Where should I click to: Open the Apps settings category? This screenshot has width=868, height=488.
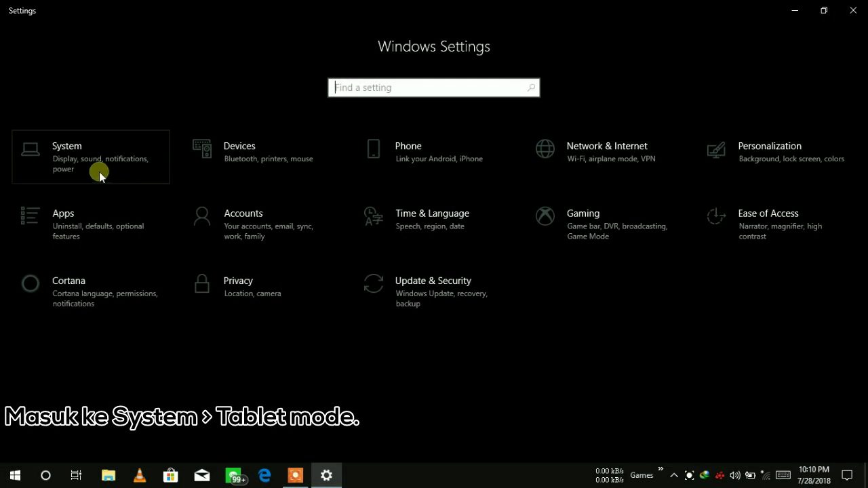click(x=91, y=224)
